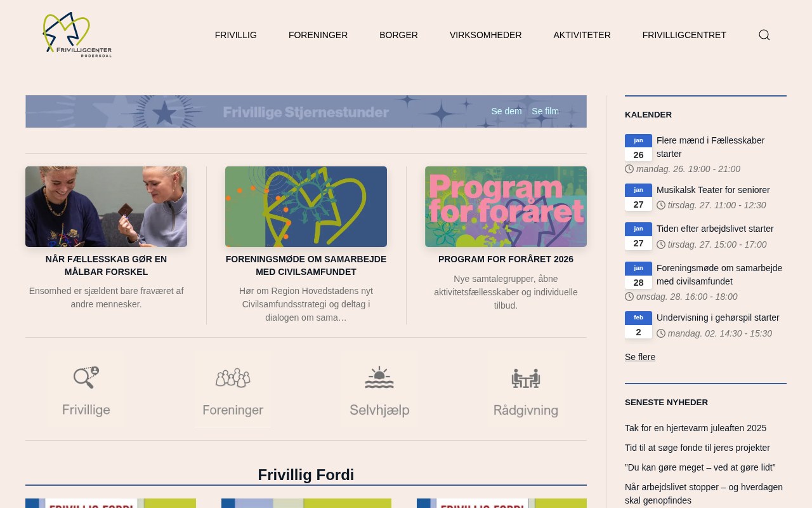Select the Rådgivning table icon tile
The height and width of the screenshot is (508, 812).
[526, 389]
